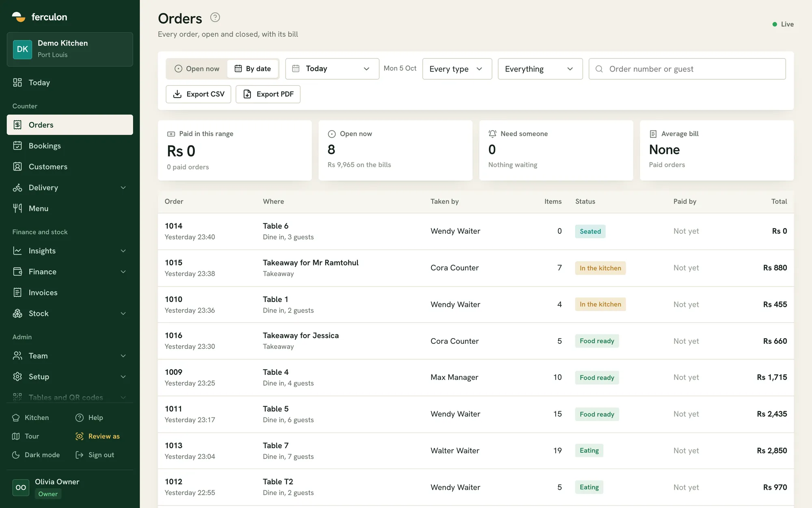This screenshot has width=812, height=508.
Task: Open Bookings in the sidebar
Action: [70, 145]
